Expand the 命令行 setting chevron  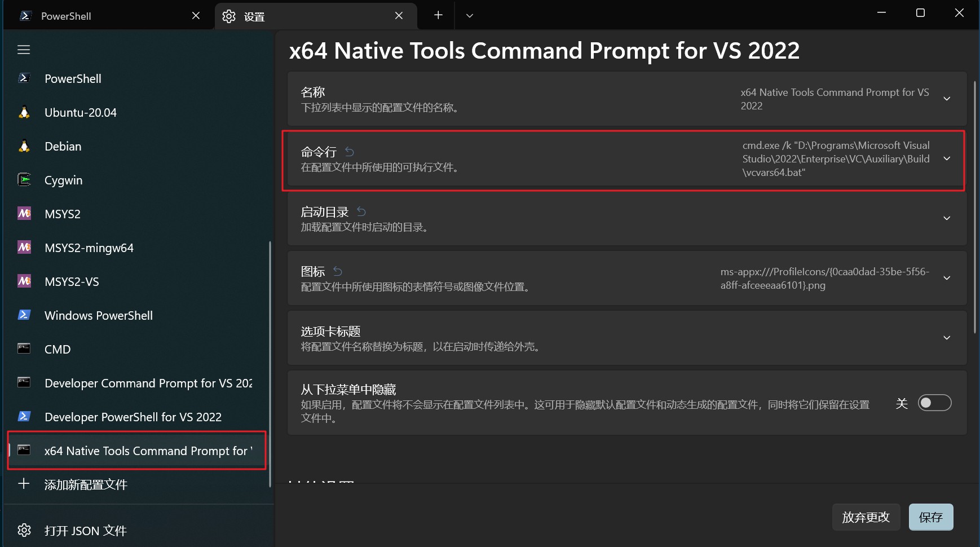tap(947, 158)
